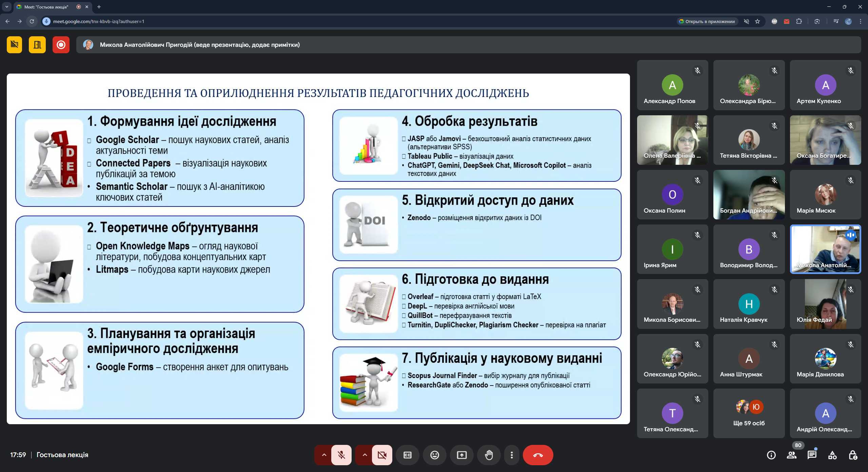Open tab search dropdown arrow
Screen dimensions: 868x472
tap(6, 7)
